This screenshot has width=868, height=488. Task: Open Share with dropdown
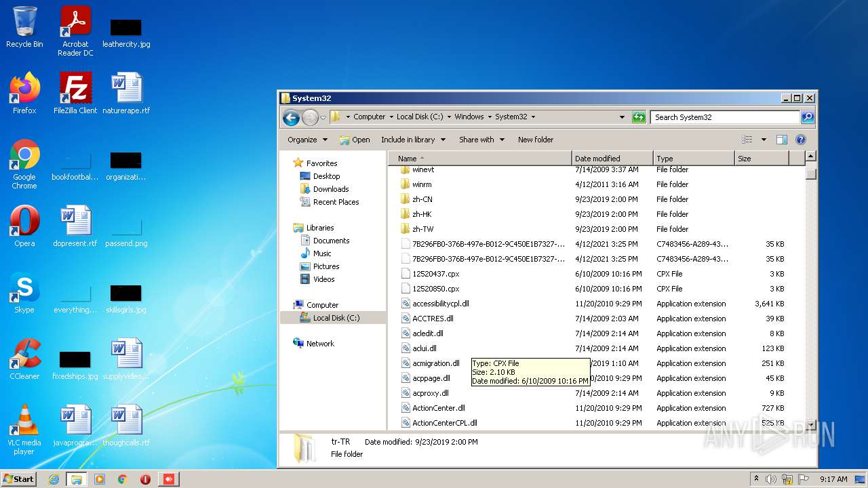481,140
